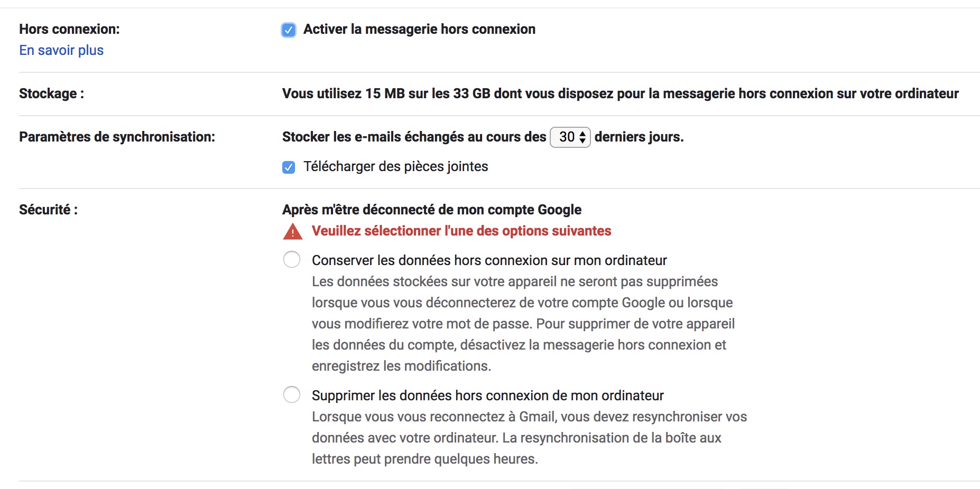Click the 'Supprimer les données hors connexion' option title
980x489 pixels.
click(487, 396)
